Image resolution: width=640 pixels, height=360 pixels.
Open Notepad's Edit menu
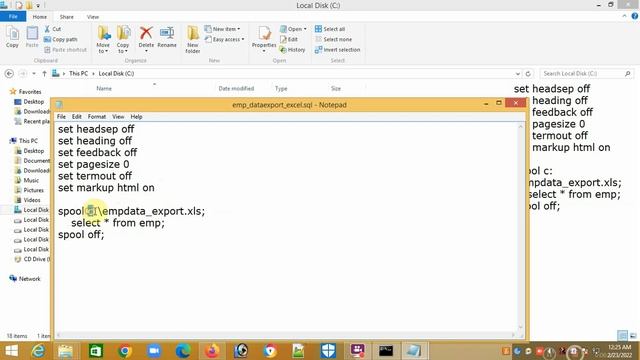click(77, 116)
